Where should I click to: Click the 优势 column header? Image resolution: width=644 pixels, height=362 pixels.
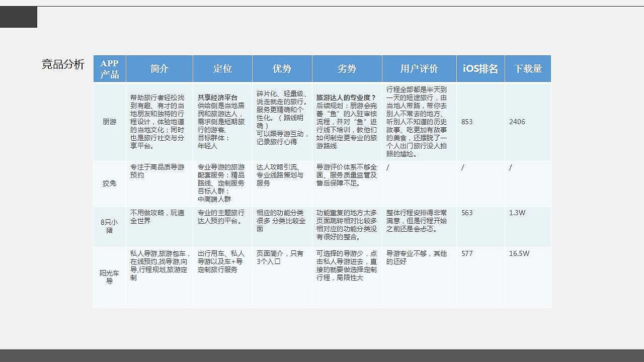coord(282,69)
